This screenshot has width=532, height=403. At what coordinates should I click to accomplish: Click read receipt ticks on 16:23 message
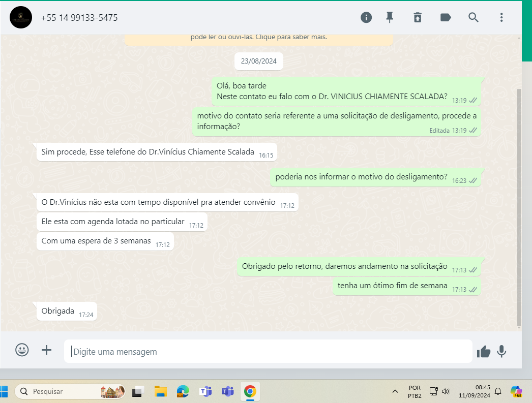click(x=473, y=180)
